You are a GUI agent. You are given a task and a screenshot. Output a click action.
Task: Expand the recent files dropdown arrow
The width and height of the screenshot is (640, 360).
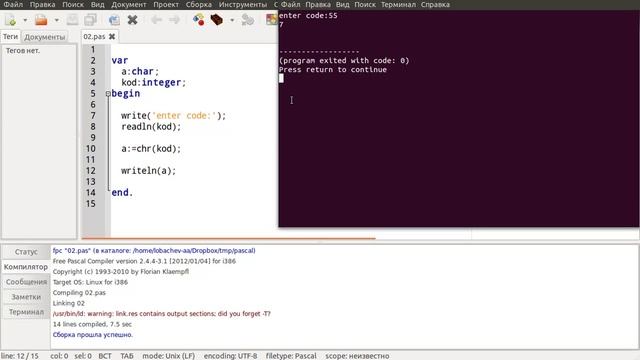pos(56,20)
